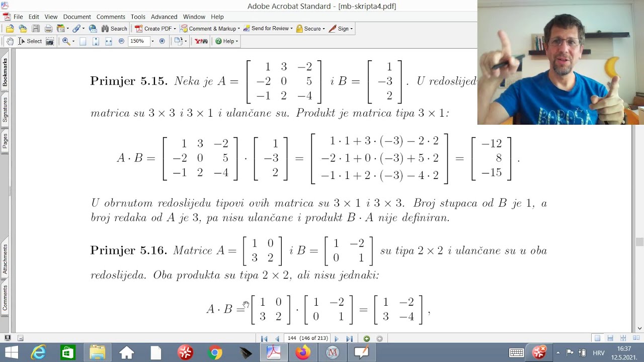The height and width of the screenshot is (362, 644).
Task: Go to previous page
Action: [x=277, y=339]
